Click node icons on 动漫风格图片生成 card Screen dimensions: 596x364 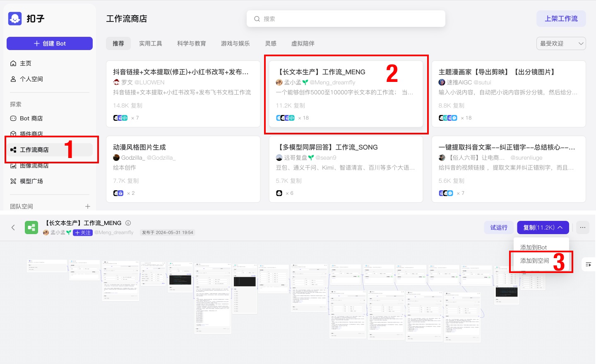pyautogui.click(x=118, y=193)
